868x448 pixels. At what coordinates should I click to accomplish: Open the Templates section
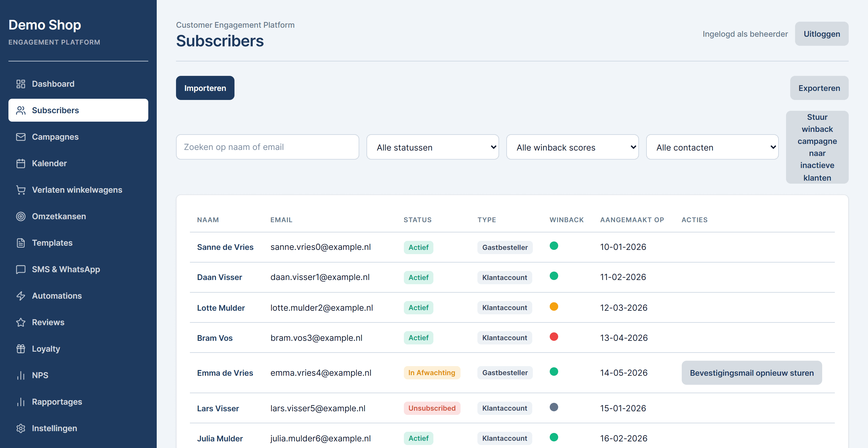tap(78, 243)
